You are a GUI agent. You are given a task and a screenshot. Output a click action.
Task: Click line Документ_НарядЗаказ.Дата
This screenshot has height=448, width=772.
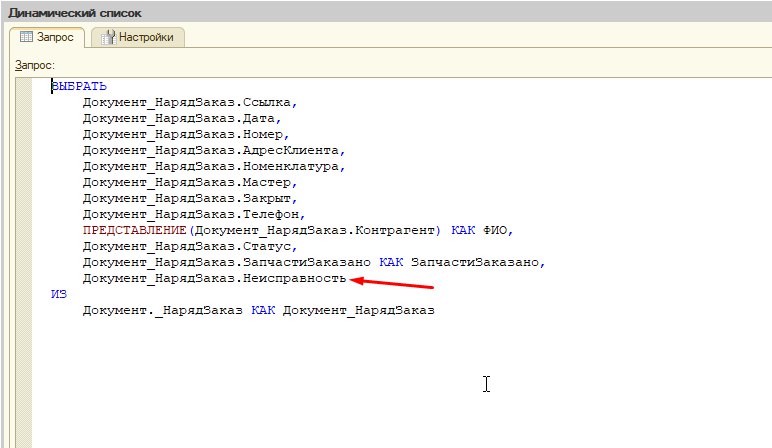[x=182, y=118]
